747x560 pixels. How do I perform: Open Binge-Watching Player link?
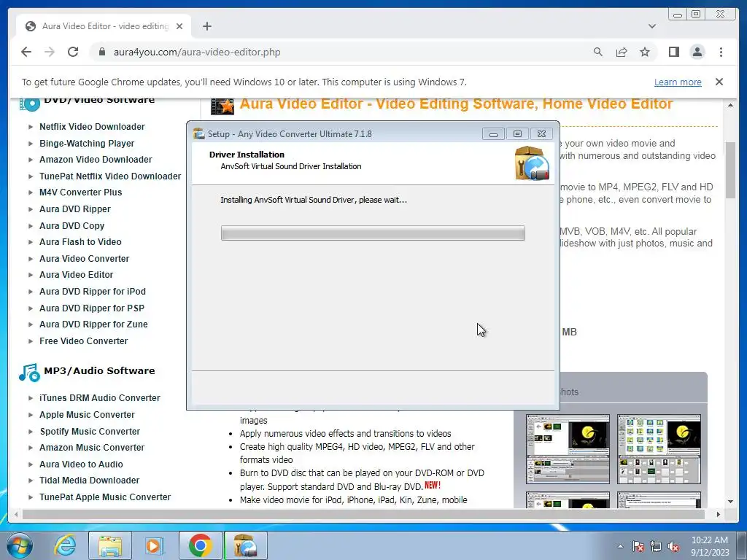point(87,144)
